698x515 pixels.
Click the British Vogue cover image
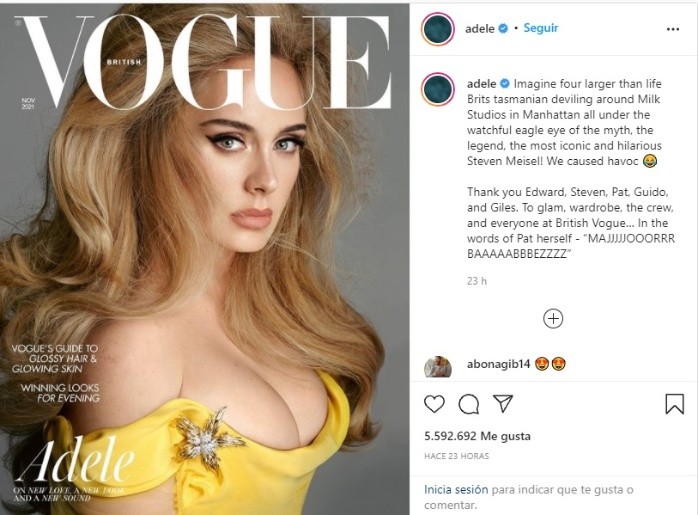[204, 258]
